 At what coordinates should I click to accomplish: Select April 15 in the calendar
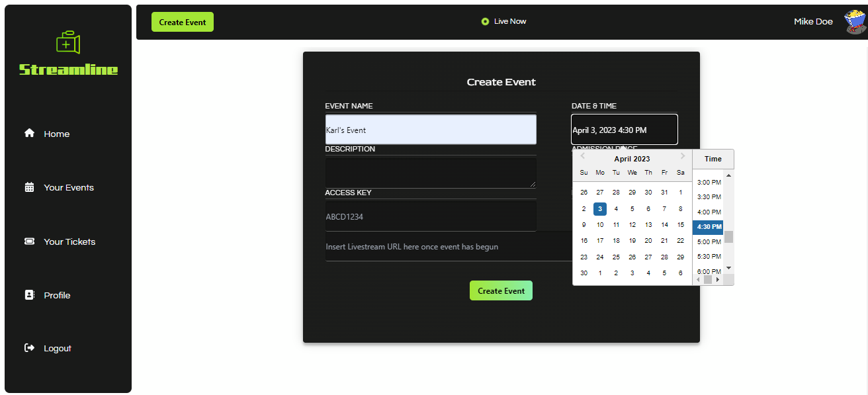point(681,225)
